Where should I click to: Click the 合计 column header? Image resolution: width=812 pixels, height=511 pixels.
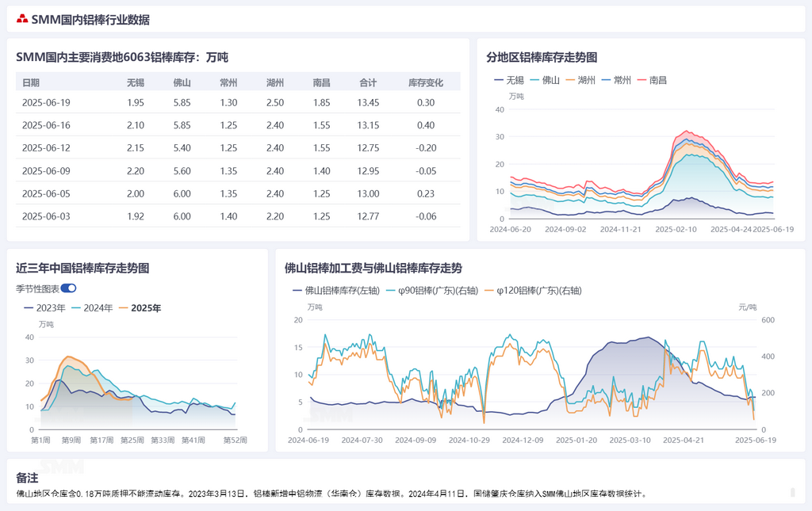[x=368, y=82]
